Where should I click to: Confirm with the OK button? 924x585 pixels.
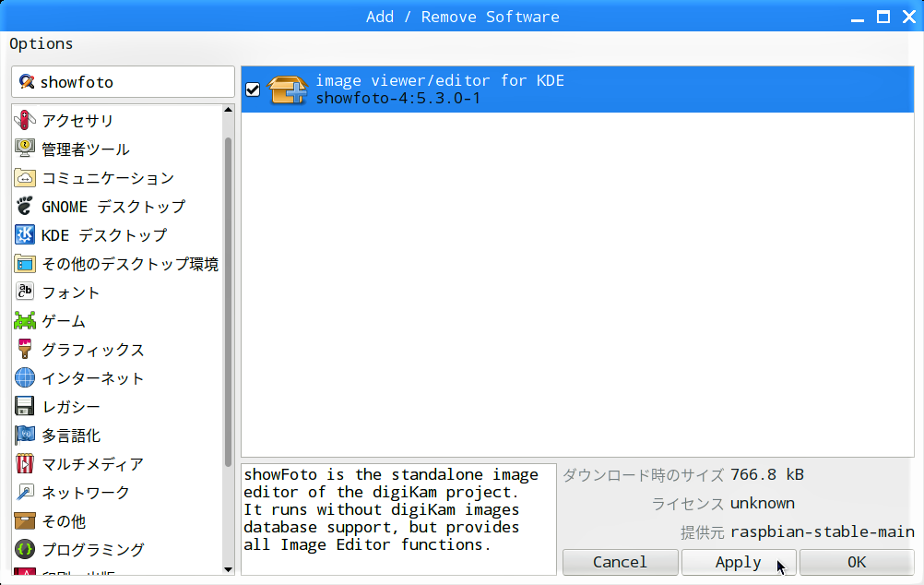click(x=856, y=562)
